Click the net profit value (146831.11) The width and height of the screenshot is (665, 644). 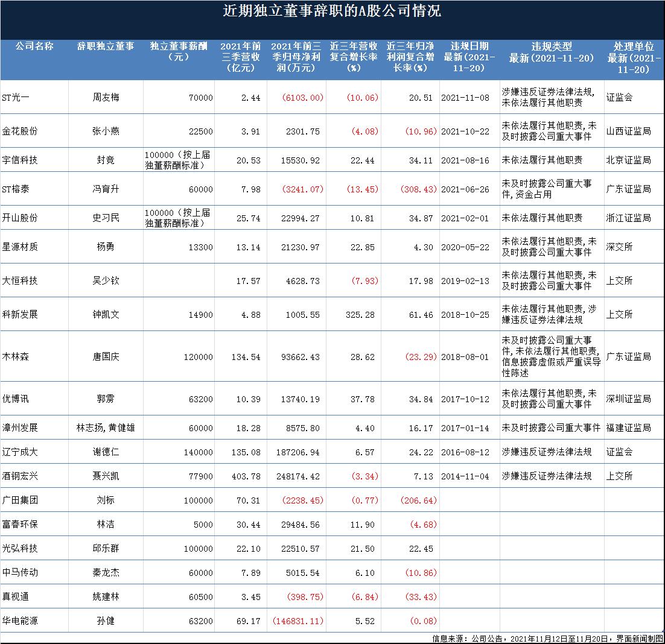[x=297, y=621]
